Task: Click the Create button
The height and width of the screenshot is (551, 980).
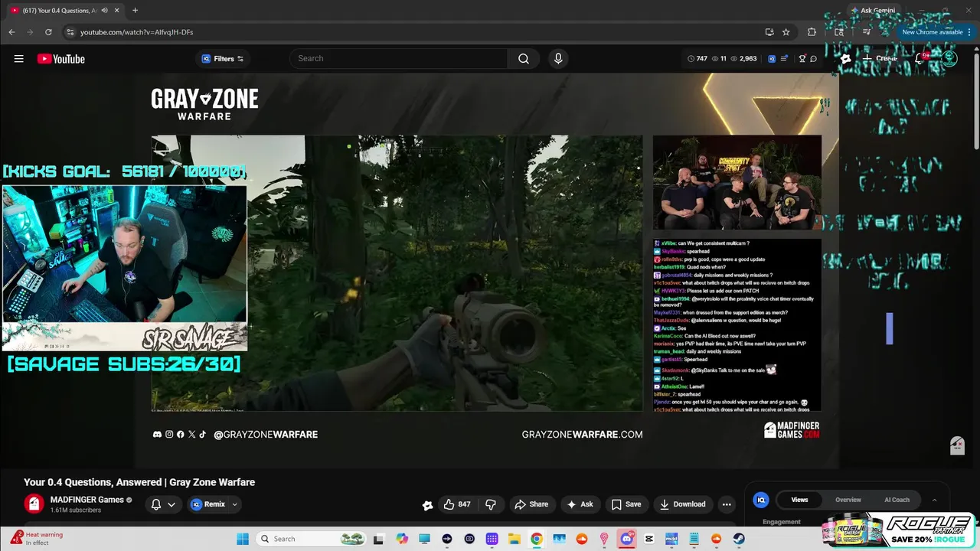Action: 879,59
